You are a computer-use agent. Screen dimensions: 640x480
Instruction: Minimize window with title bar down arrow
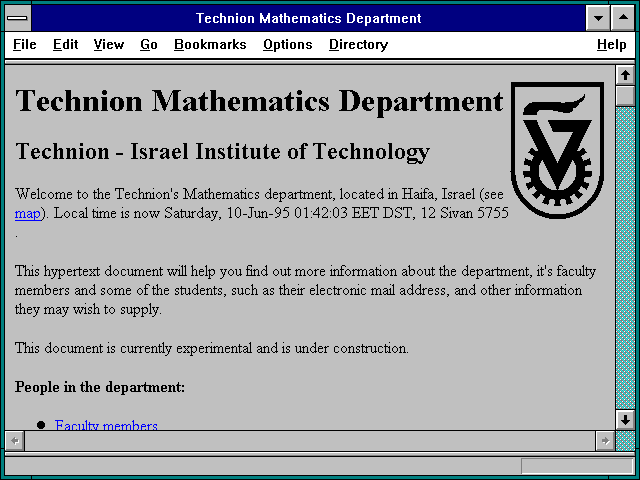pyautogui.click(x=598, y=18)
